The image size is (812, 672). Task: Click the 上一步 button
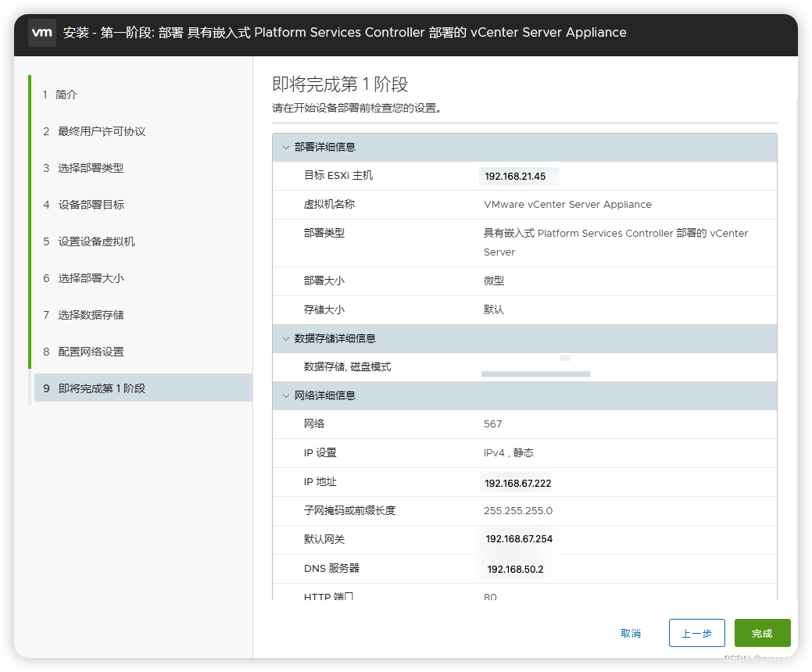click(696, 633)
